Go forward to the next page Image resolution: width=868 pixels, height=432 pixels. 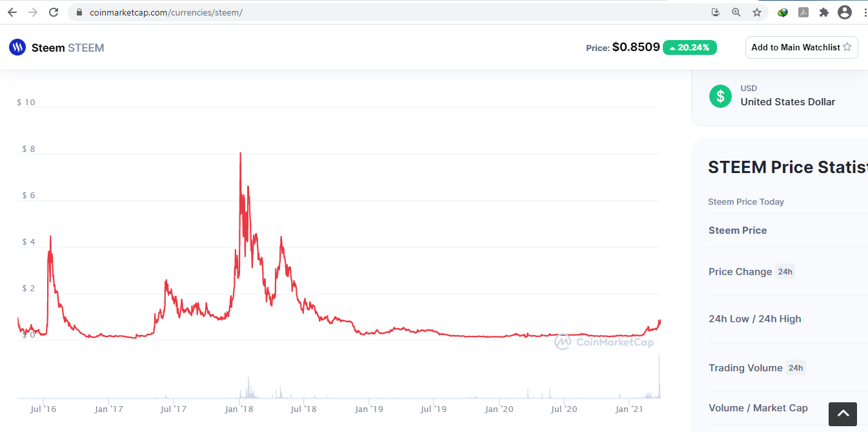(x=33, y=12)
